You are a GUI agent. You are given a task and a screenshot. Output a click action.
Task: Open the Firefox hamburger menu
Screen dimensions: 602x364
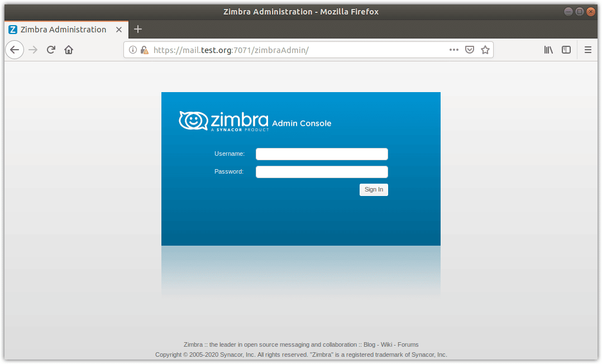588,50
